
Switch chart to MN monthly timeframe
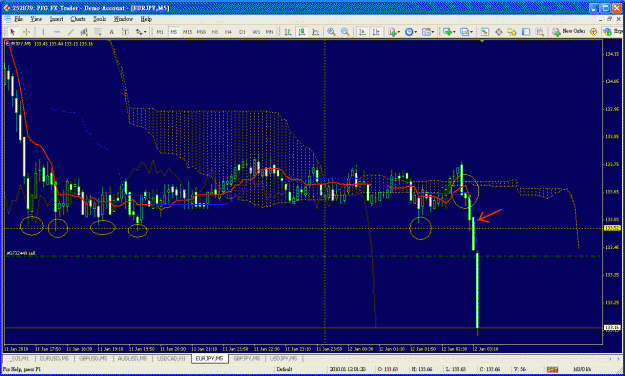tap(269, 32)
